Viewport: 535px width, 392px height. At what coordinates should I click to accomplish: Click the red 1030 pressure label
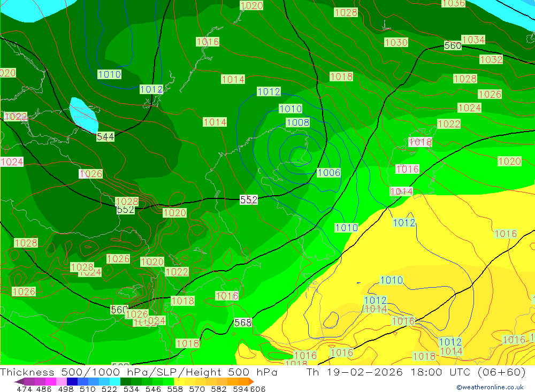click(x=396, y=42)
